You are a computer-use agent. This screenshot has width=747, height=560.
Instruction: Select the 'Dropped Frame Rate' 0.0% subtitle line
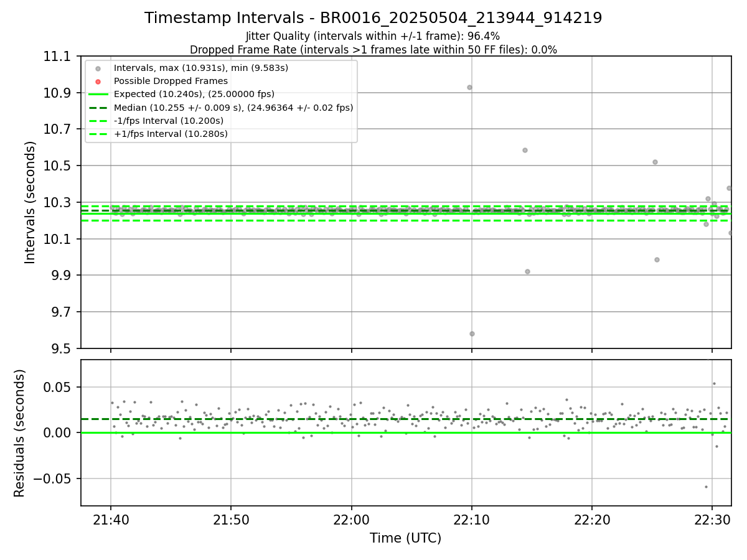point(373,50)
